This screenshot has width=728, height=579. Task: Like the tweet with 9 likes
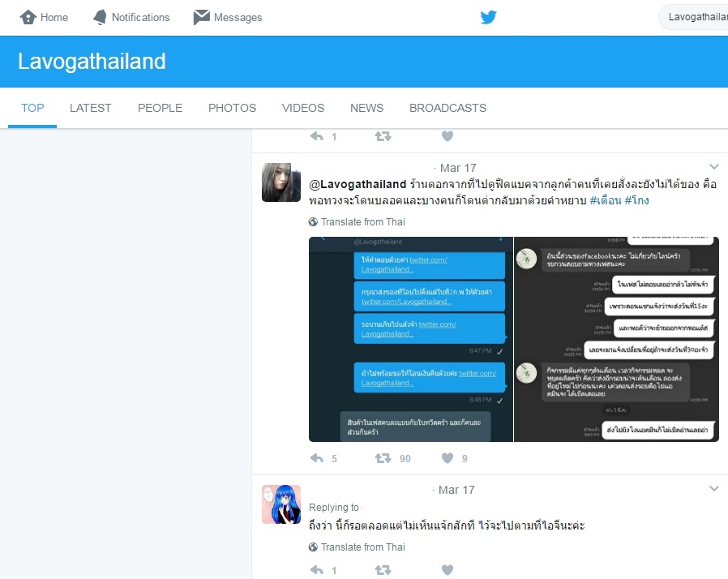[x=448, y=458]
